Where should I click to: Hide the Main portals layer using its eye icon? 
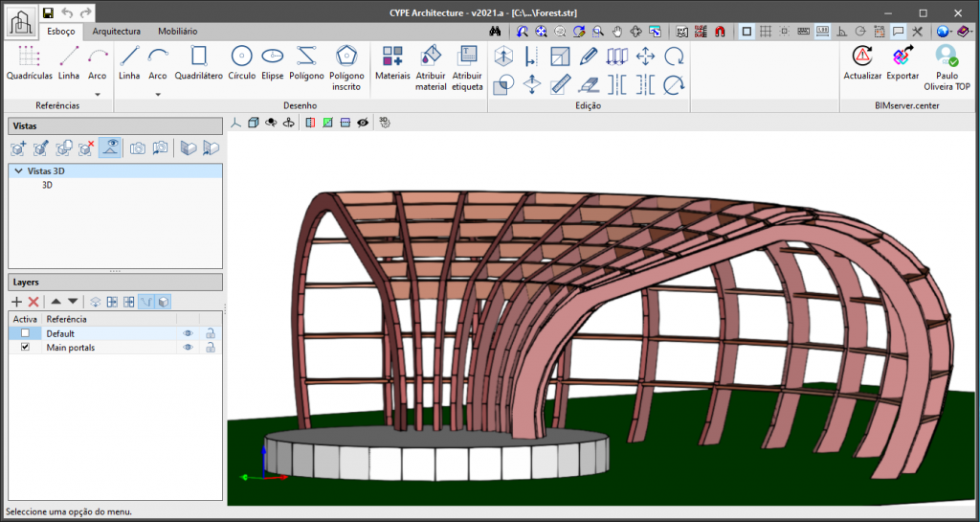189,348
